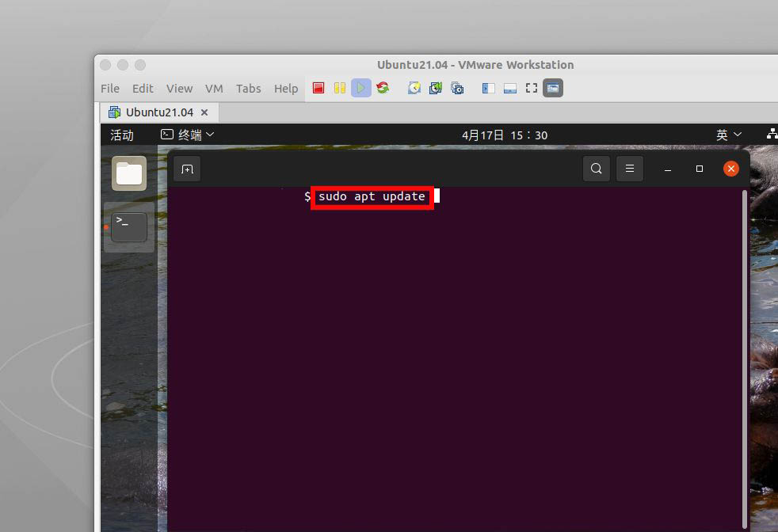Click the date and time in top bar
Image resolution: width=778 pixels, height=532 pixels.
(x=505, y=135)
